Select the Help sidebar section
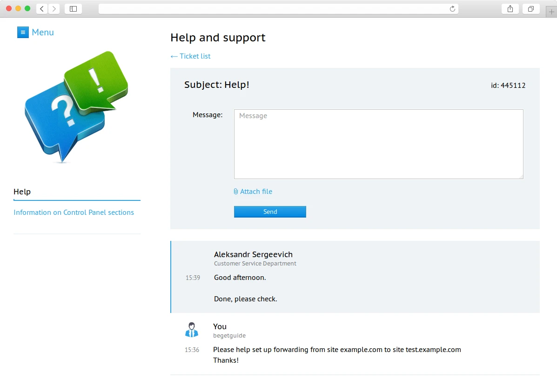The width and height of the screenshot is (557, 392). coord(22,192)
